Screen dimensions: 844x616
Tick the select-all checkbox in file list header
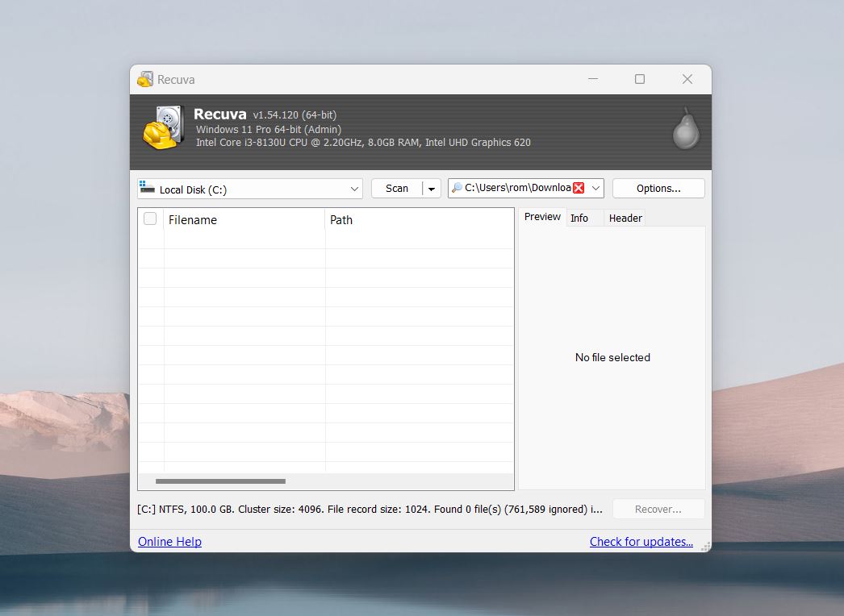150,219
